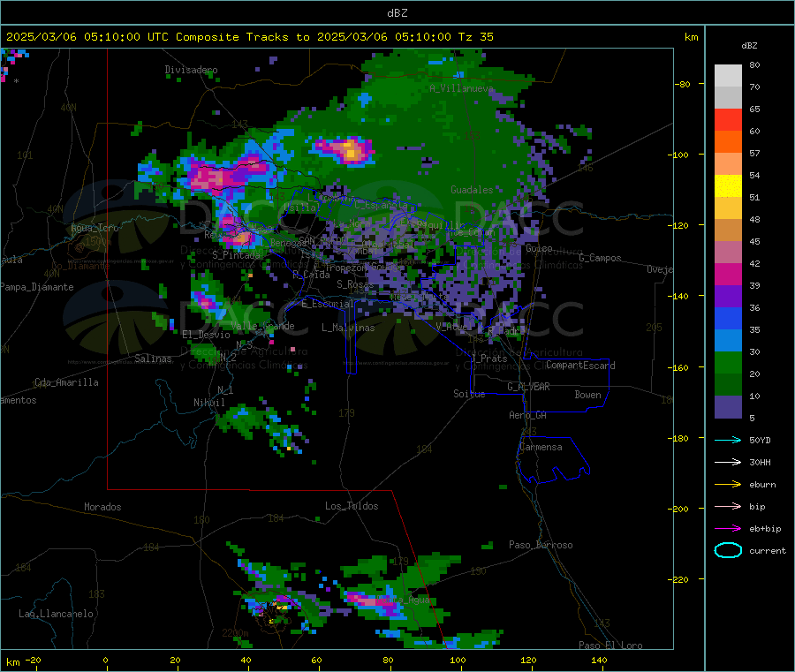Click the 80 dBZ white color band

coord(728,76)
